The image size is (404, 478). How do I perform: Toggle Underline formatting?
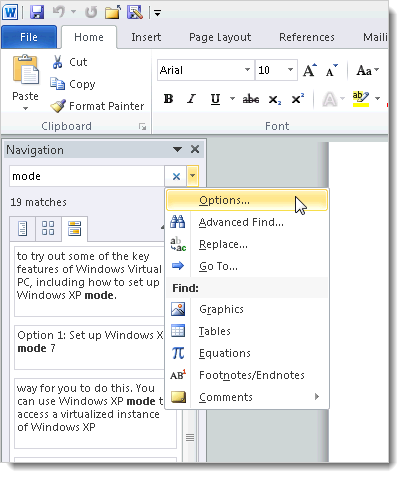click(x=215, y=99)
